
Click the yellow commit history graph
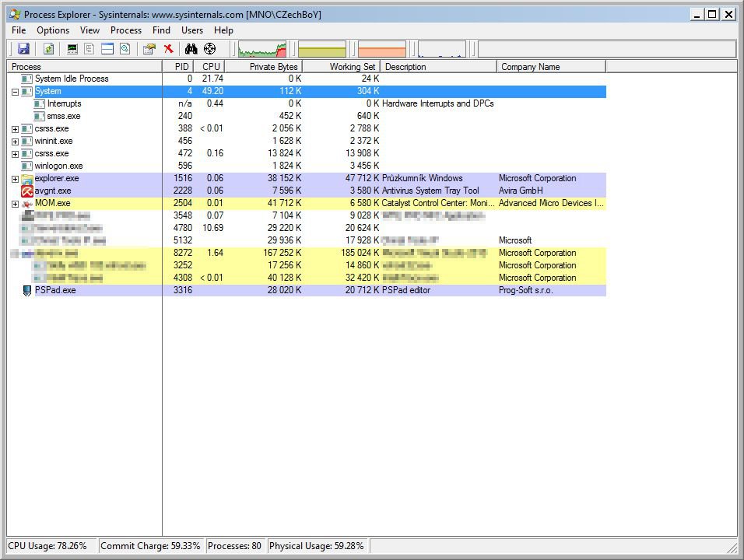[322, 49]
